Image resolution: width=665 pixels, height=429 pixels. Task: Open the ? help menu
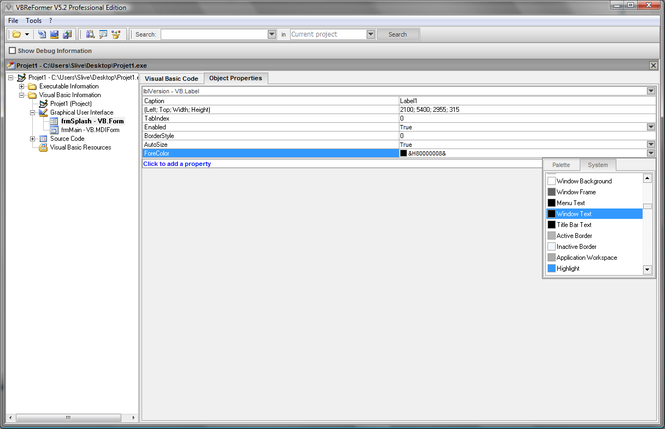click(x=50, y=20)
